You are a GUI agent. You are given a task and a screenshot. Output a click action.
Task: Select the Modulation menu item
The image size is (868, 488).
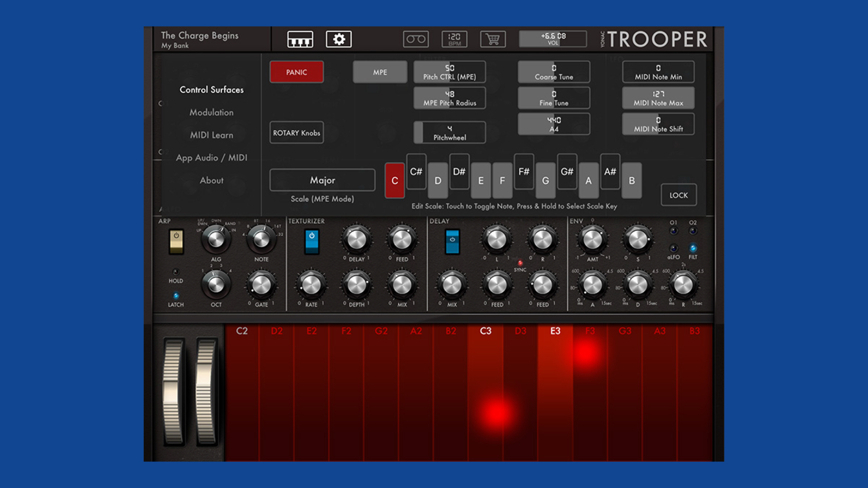pos(212,112)
